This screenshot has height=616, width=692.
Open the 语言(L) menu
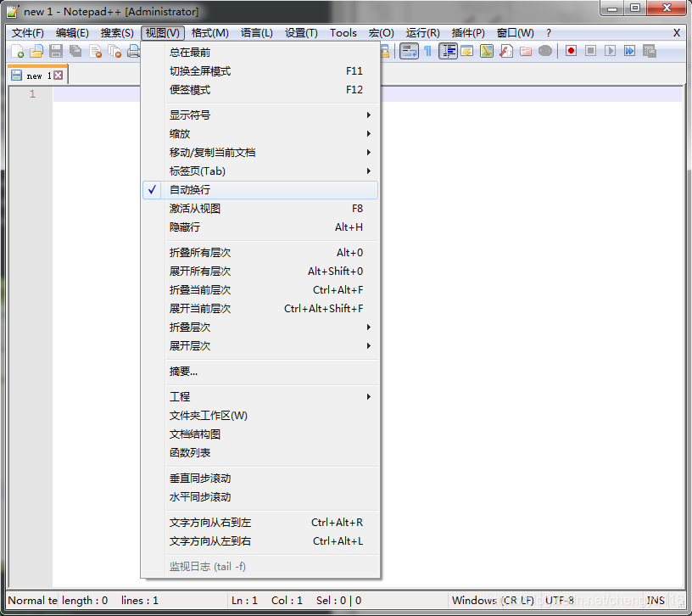click(x=257, y=33)
